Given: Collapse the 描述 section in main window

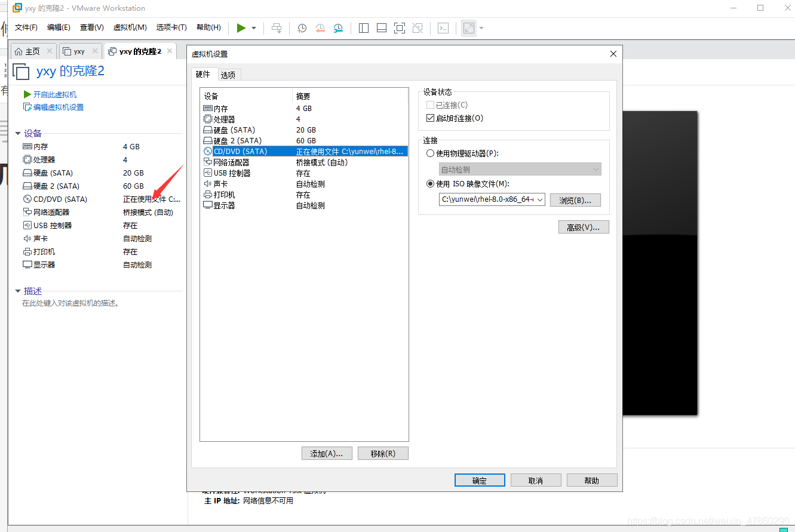Looking at the screenshot, I should point(17,291).
